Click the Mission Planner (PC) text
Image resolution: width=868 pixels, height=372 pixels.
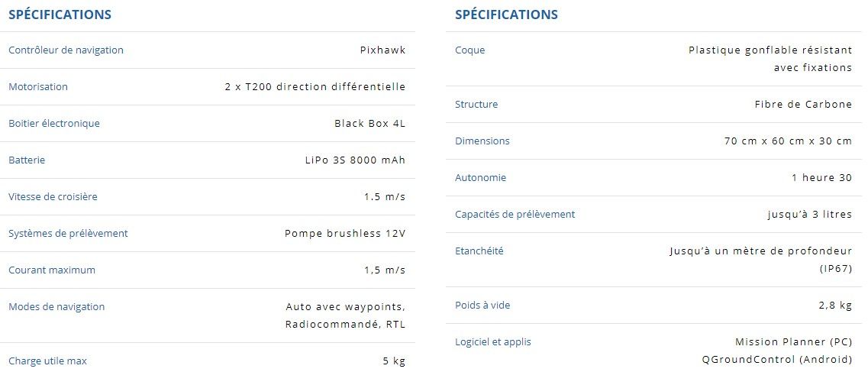pos(793,342)
